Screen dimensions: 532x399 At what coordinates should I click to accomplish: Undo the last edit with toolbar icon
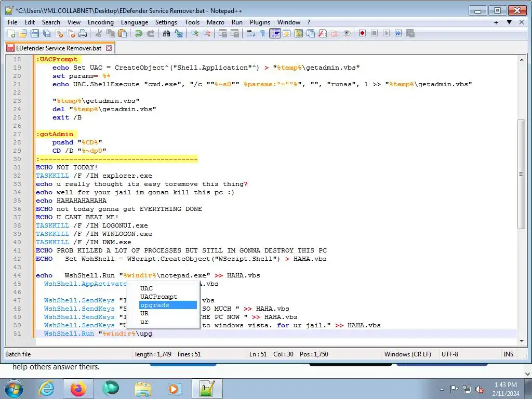[138, 33]
